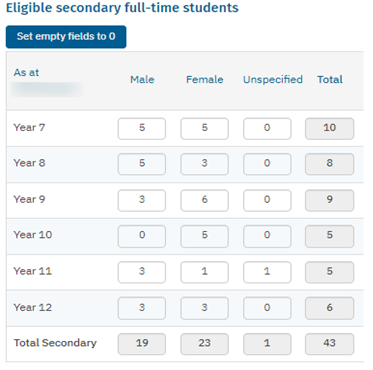Select the Year 11 Male input field

click(x=142, y=272)
